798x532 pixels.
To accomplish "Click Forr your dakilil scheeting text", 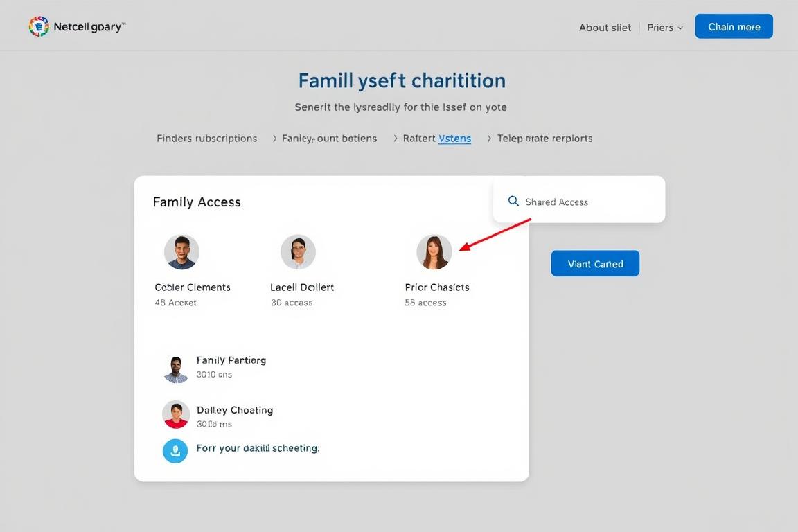I will coord(258,448).
